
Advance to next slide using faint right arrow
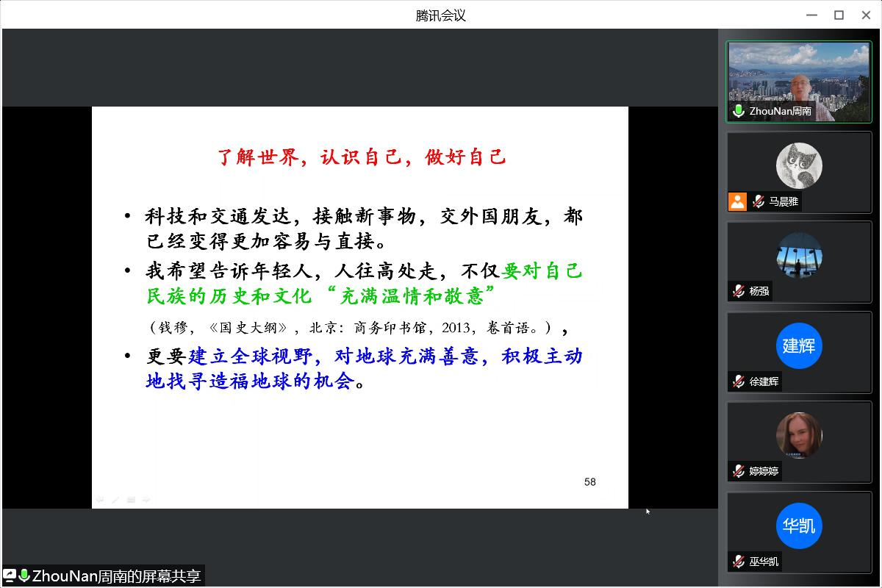(x=146, y=500)
